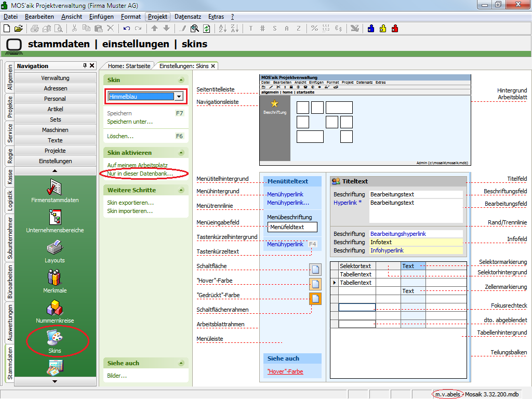Click the Search magnifier toolbar icon
Screen dimensions: 532x399
click(194, 29)
